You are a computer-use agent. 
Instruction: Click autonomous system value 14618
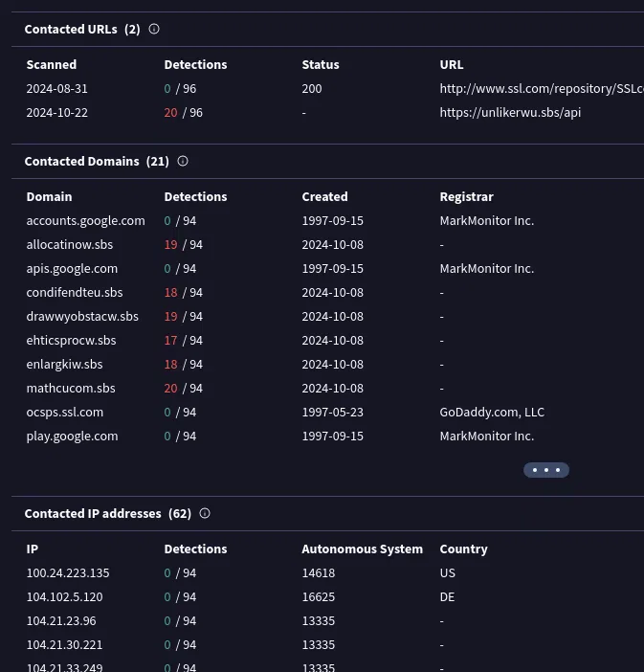[x=319, y=573]
